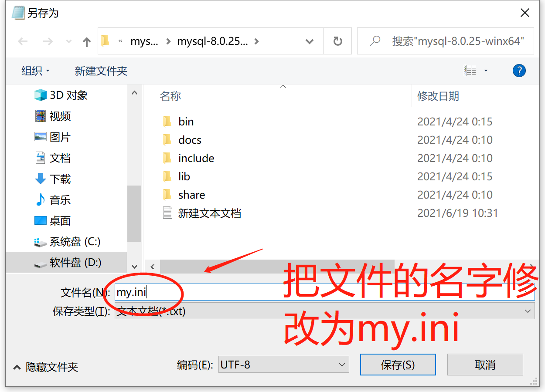Screen dimensions: 545x392
Task: Open the Help question mark
Action: pyautogui.click(x=519, y=71)
